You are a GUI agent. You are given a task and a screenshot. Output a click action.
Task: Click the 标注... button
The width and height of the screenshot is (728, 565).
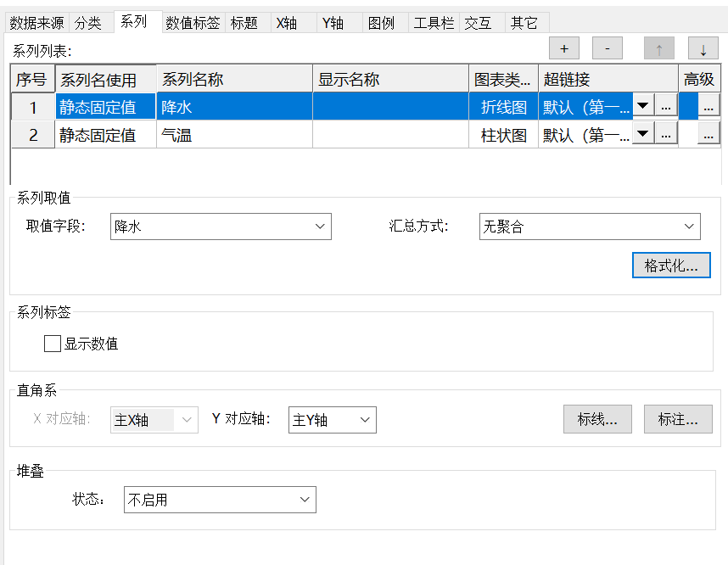pyautogui.click(x=677, y=419)
